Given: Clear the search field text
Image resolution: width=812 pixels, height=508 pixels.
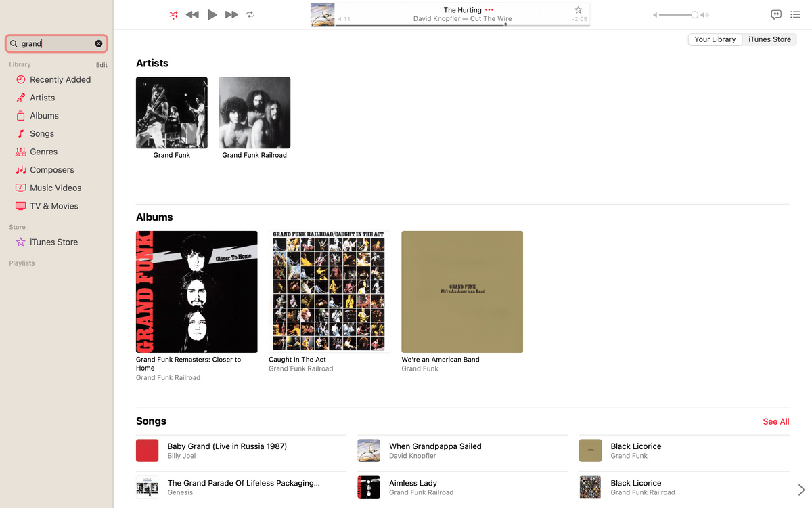Looking at the screenshot, I should click(99, 43).
